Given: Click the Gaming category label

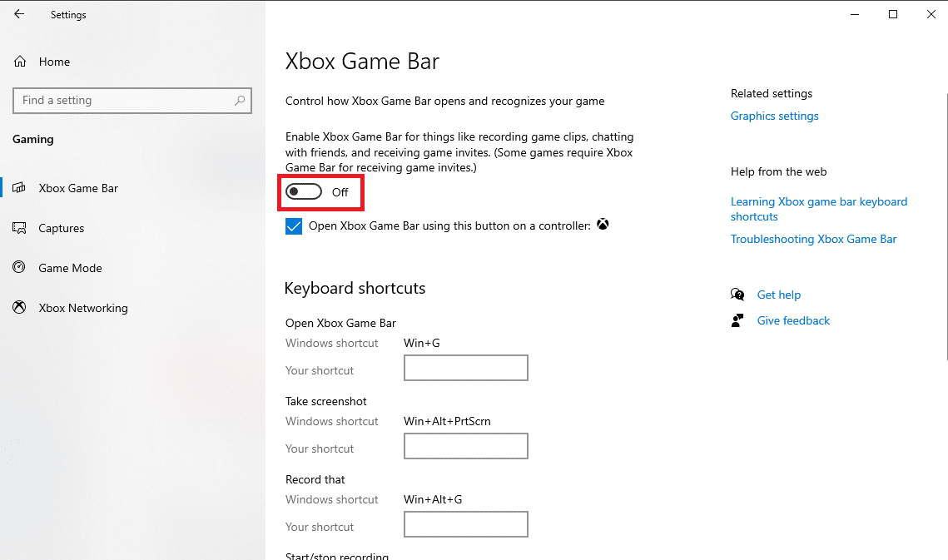Looking at the screenshot, I should [33, 139].
